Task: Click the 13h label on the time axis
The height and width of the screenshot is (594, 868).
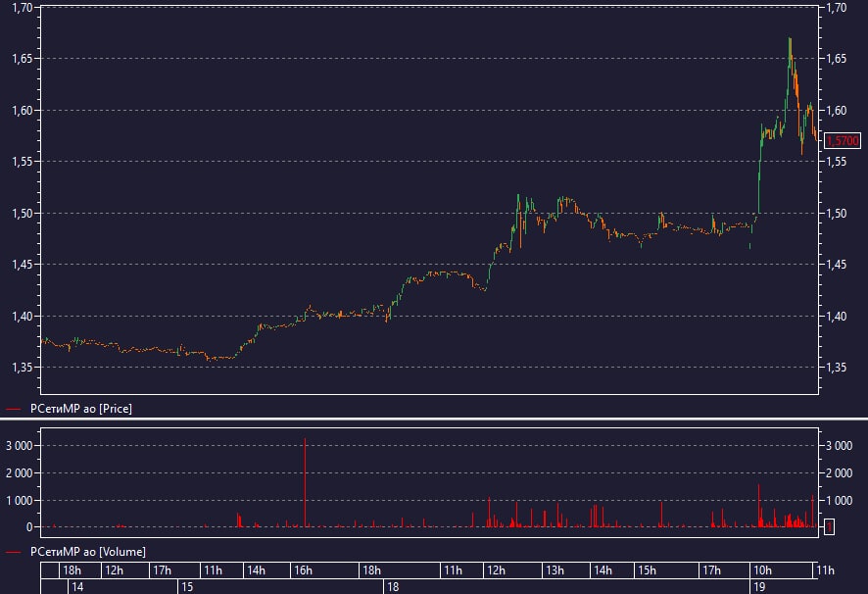Action: 555,570
